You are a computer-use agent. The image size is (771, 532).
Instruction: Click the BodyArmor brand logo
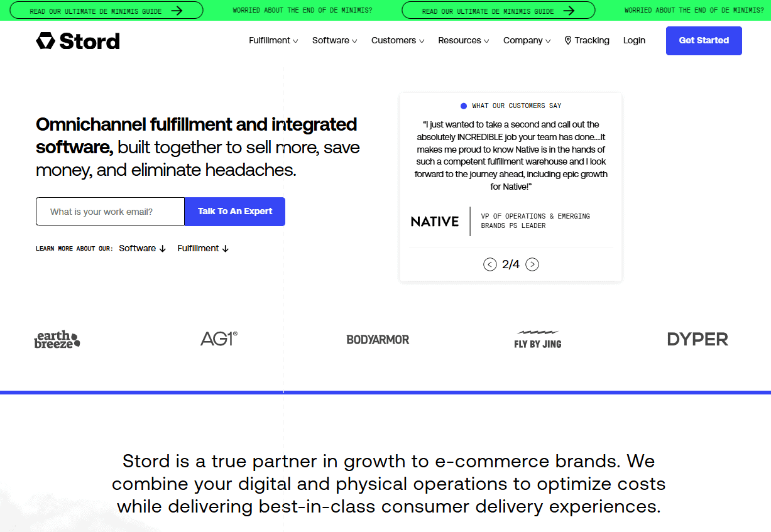click(378, 340)
